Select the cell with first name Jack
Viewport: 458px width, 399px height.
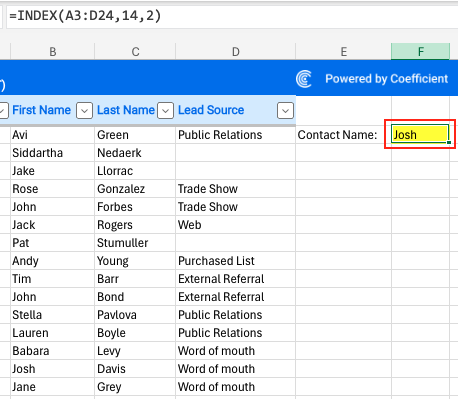[x=53, y=225]
